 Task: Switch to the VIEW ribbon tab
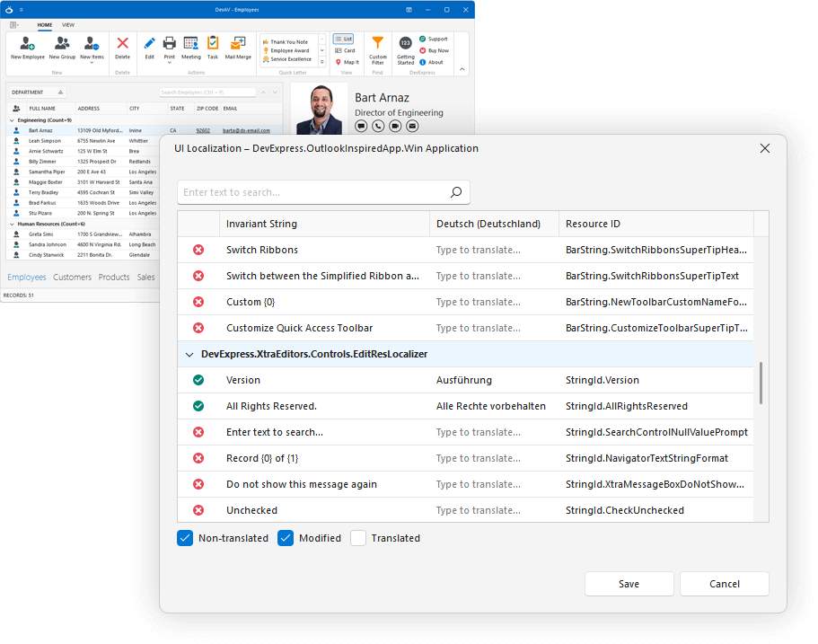pos(68,24)
